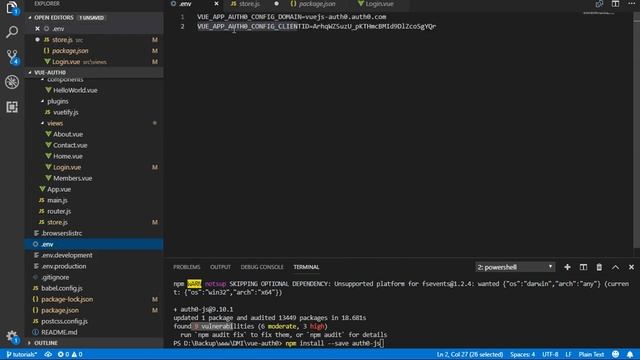Viewport: 640px width, 360px height.
Task: Open the editor More Actions menu
Action: click(x=631, y=4)
